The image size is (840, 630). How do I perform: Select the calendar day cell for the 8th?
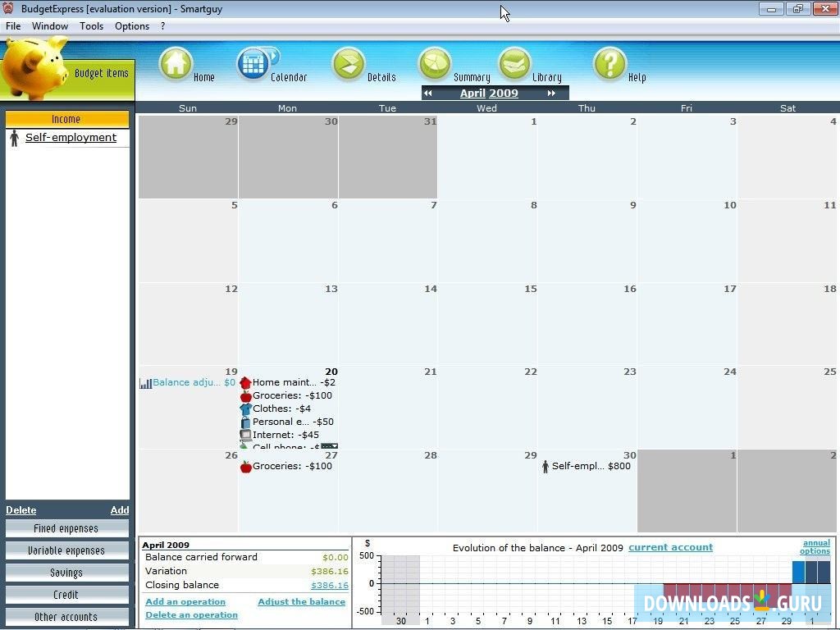click(487, 240)
